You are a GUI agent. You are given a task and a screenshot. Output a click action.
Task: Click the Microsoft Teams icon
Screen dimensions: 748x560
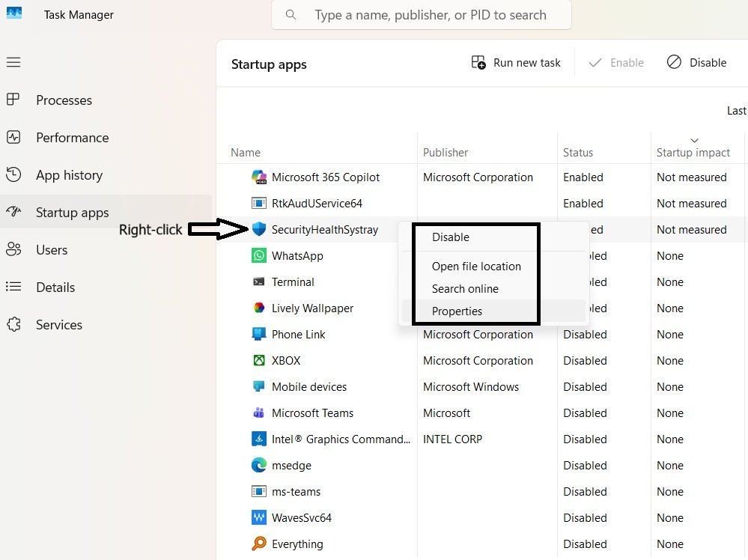click(x=259, y=413)
